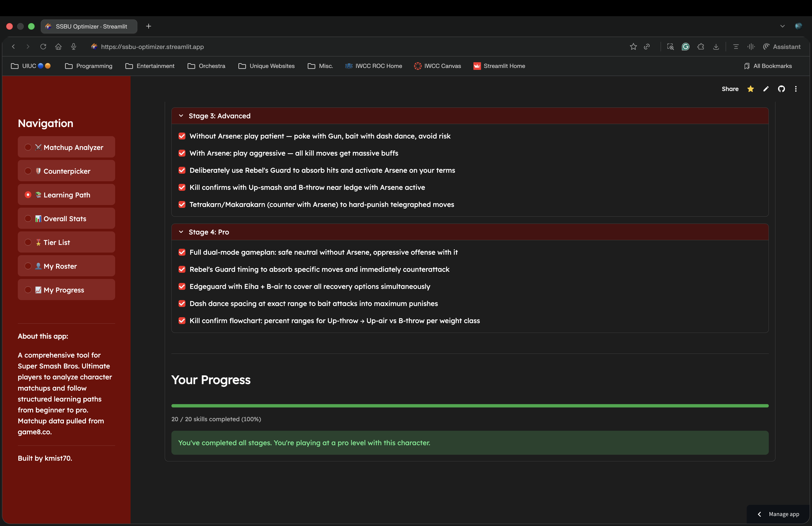Image resolution: width=812 pixels, height=526 pixels.
Task: Select My Progress navigation option
Action: click(66, 289)
